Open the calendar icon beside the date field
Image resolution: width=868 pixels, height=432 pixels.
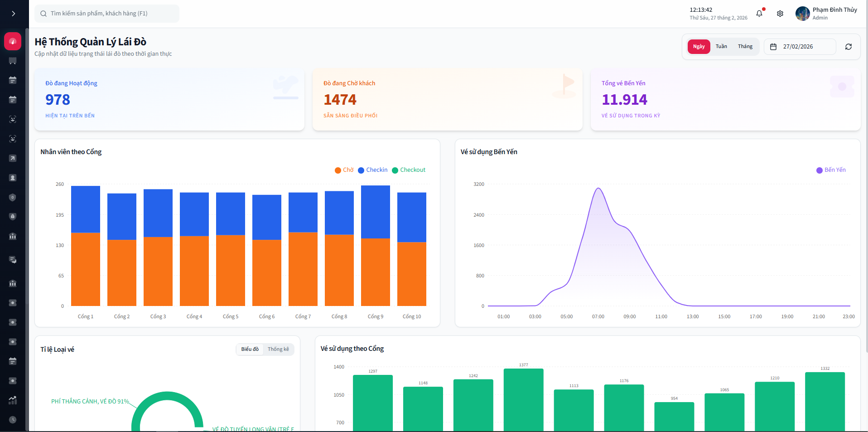773,46
